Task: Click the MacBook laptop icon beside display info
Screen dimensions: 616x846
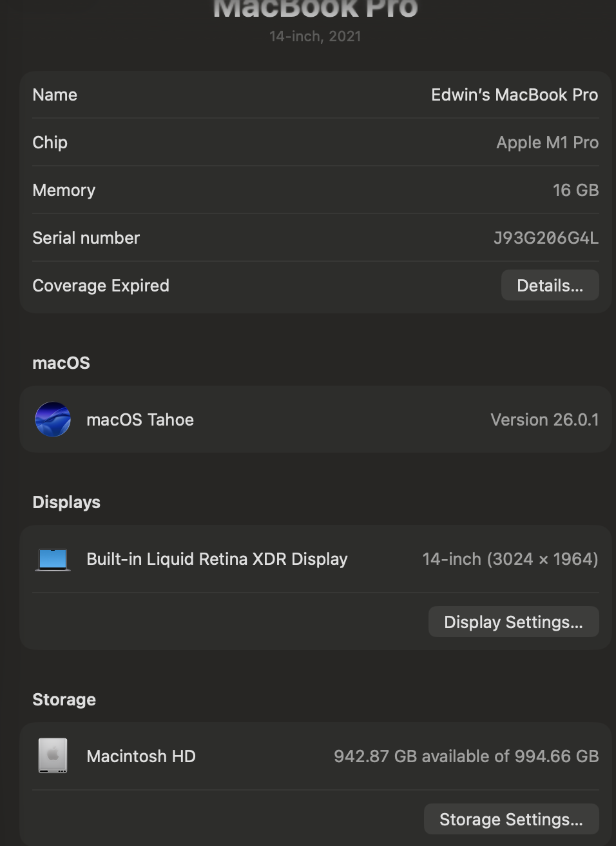Action: [x=53, y=558]
